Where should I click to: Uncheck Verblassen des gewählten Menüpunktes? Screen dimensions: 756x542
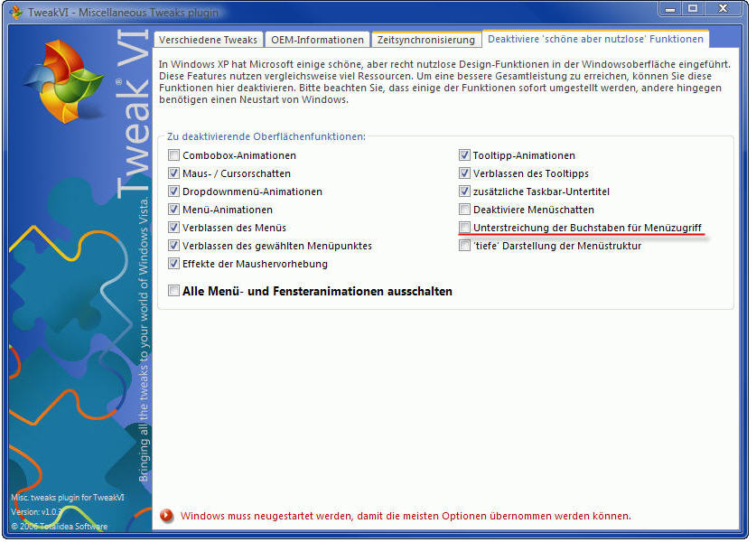click(173, 246)
